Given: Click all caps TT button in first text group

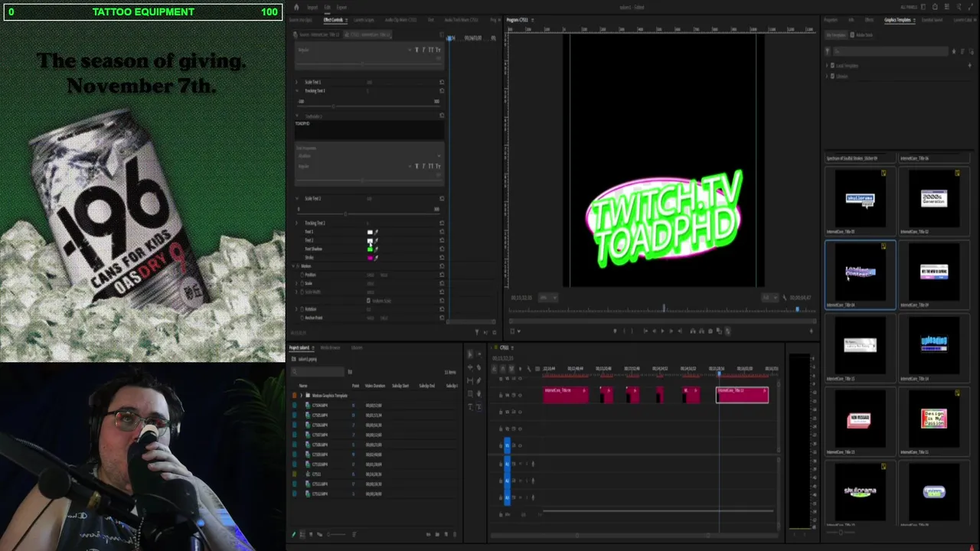Looking at the screenshot, I should click(x=430, y=50).
